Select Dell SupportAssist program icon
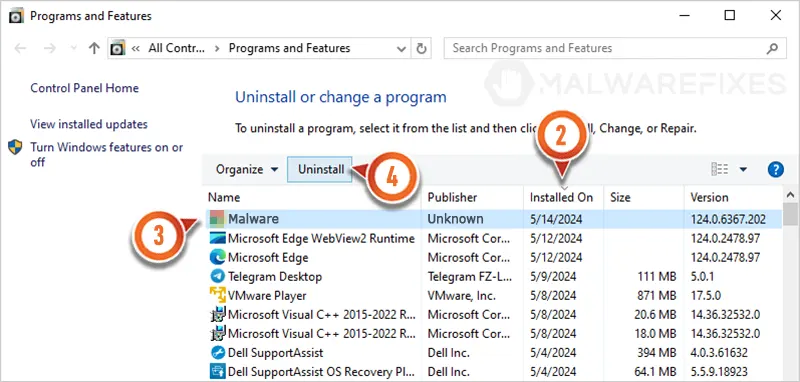This screenshot has height=382, width=800. tap(217, 352)
